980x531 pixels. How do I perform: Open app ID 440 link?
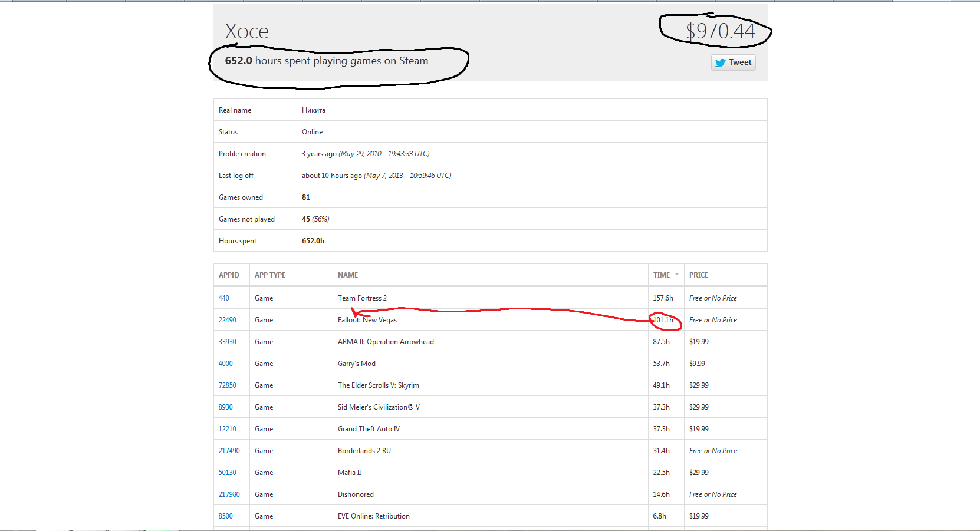[224, 298]
